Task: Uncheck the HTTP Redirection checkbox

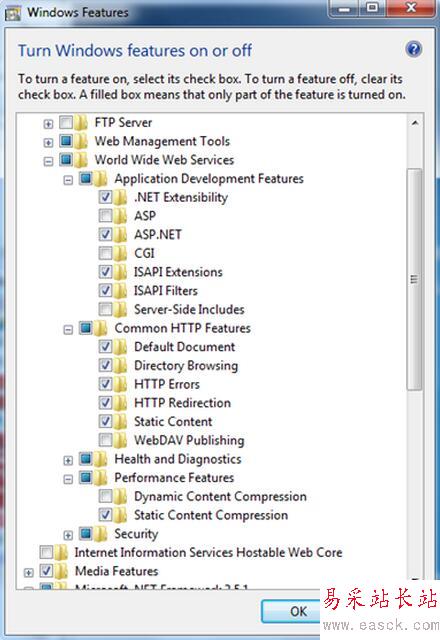Action: (x=105, y=402)
